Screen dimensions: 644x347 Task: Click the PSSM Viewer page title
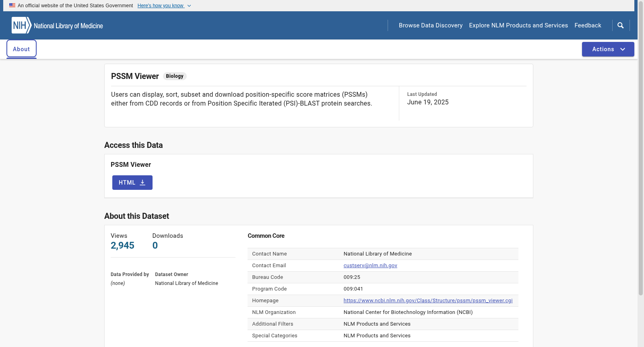pyautogui.click(x=135, y=76)
